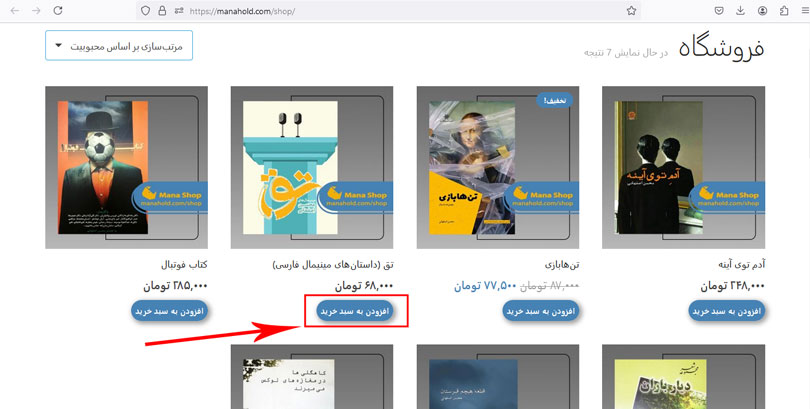Open the Pocket save icon
The height and width of the screenshot is (409, 810).
pyautogui.click(x=719, y=10)
